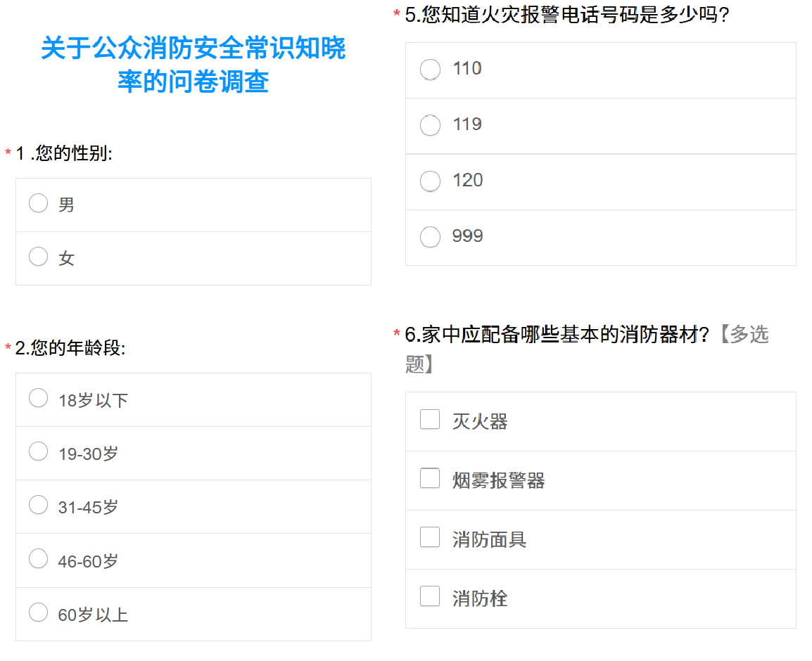Choose the 120 phone number option
Viewport: 812px width, 661px height.
click(x=430, y=181)
